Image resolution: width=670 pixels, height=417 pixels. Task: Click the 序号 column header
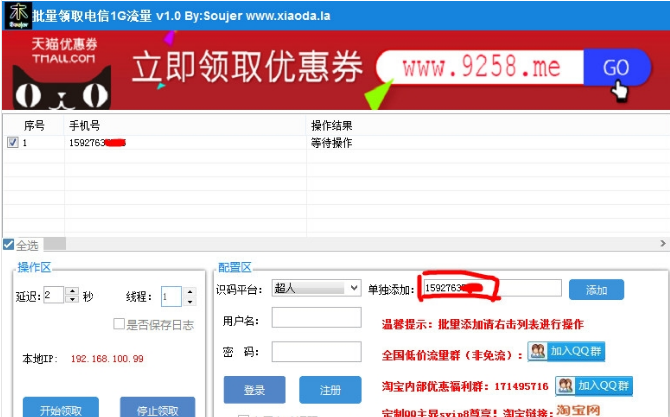coord(34,126)
